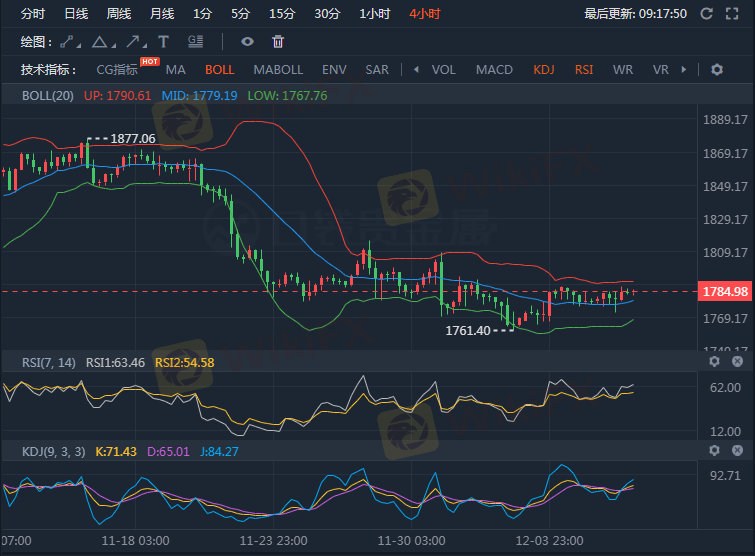Refresh the chart data
This screenshot has height=556, width=755.
point(706,14)
